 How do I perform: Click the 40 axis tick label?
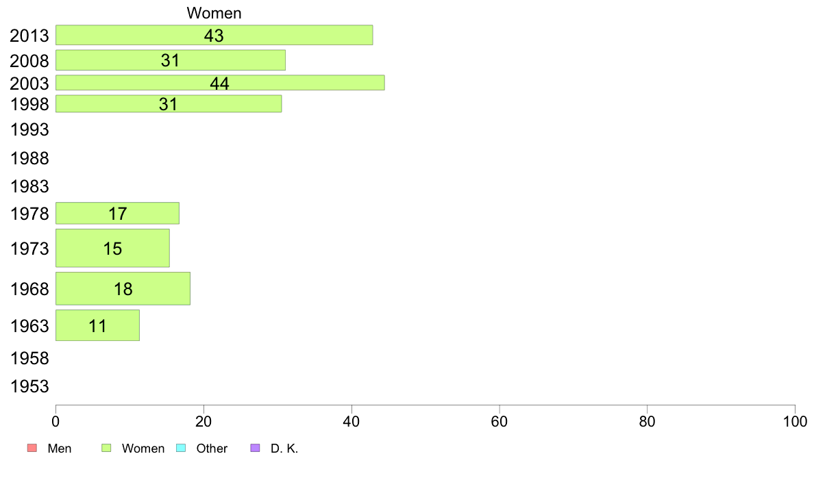(351, 421)
